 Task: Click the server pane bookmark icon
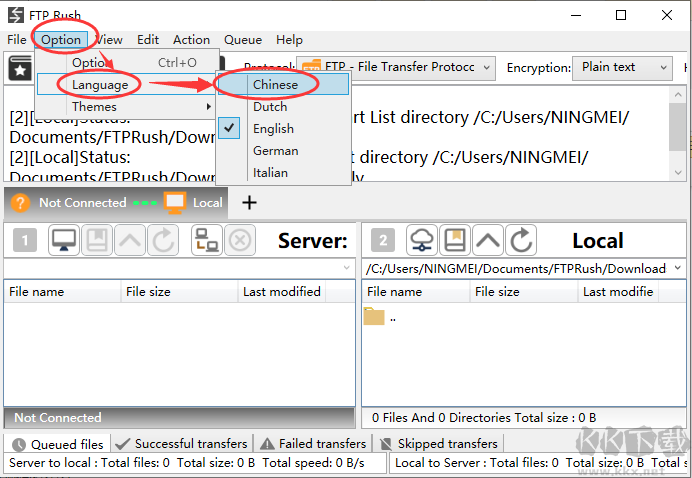click(x=97, y=241)
